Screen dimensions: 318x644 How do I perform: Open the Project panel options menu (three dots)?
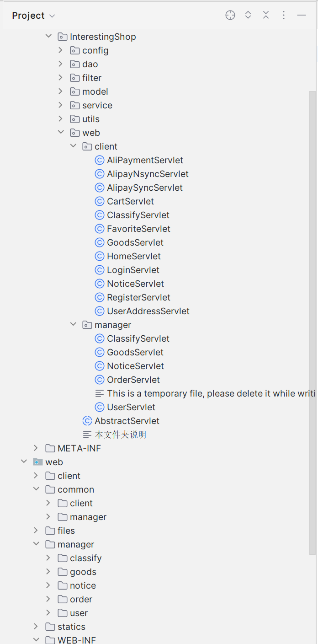point(284,15)
